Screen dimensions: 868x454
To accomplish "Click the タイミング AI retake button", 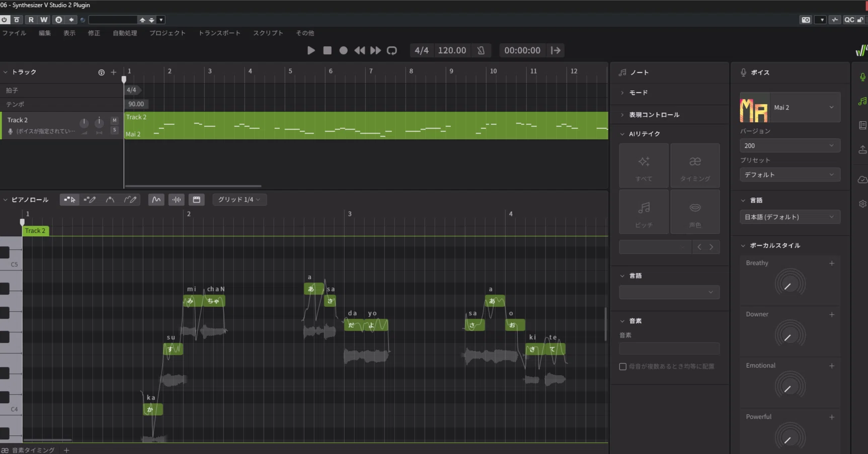I will coord(695,165).
